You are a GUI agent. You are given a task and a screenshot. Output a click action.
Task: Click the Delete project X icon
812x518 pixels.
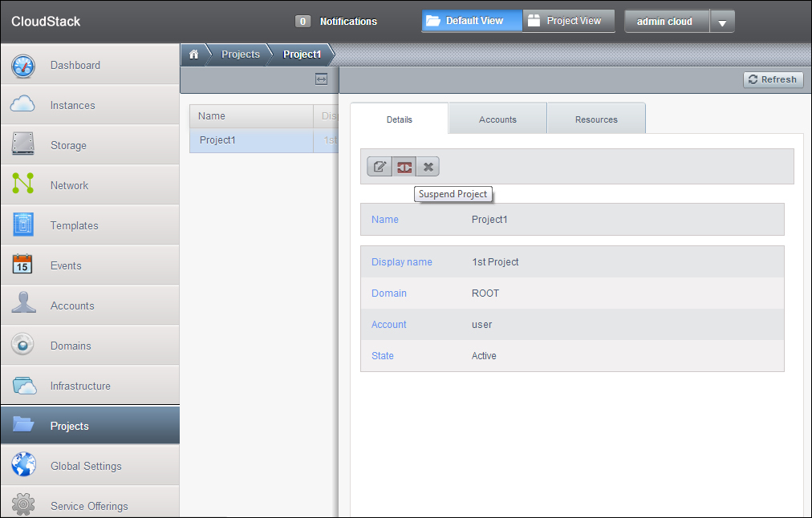point(428,167)
